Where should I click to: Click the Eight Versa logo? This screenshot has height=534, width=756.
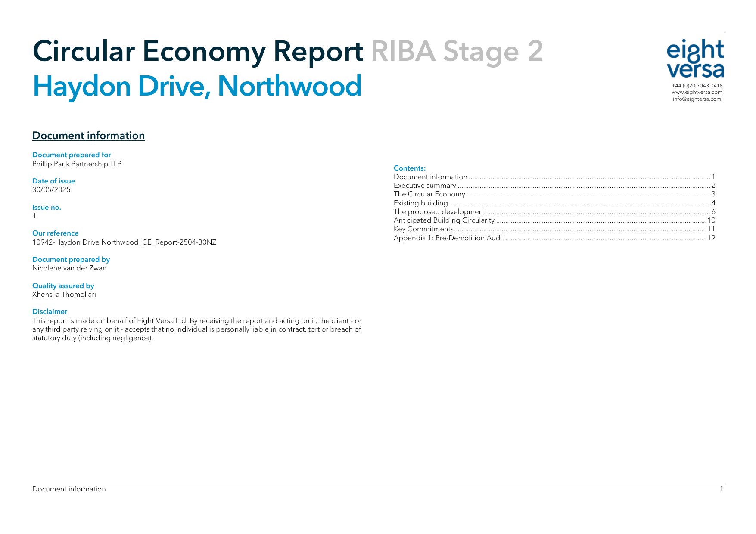click(x=695, y=59)
